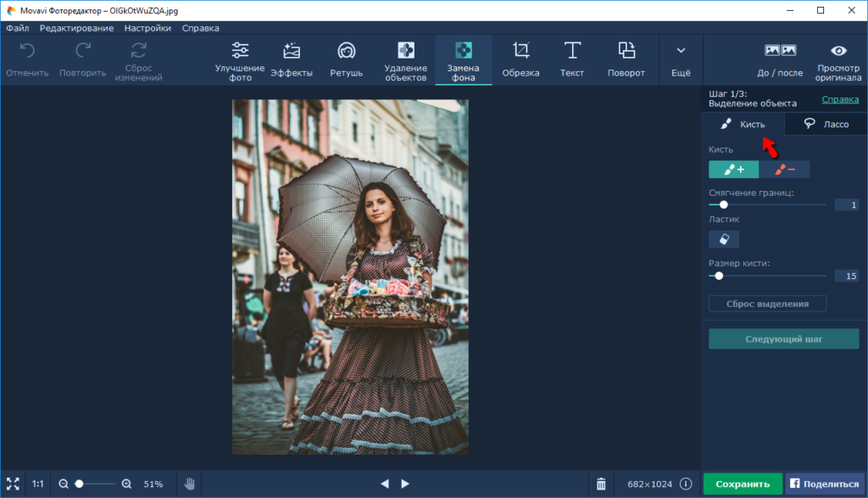Open the Effects (Эффекты) panel
This screenshot has height=498, width=868.
click(292, 59)
